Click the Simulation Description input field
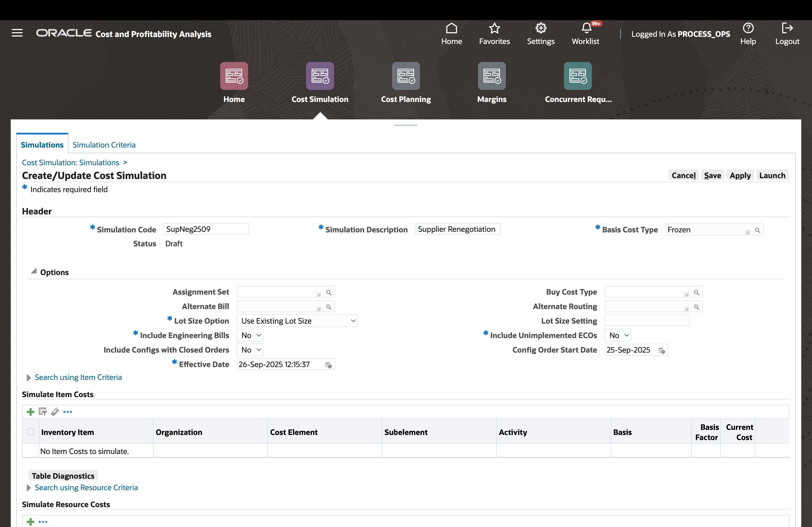Screen dimensions: 812x527 (457, 229)
